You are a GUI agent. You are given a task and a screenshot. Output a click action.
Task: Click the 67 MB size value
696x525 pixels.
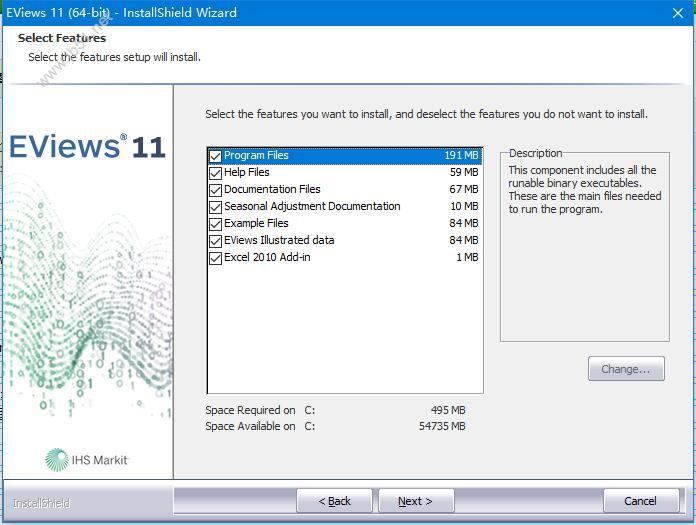[464, 189]
